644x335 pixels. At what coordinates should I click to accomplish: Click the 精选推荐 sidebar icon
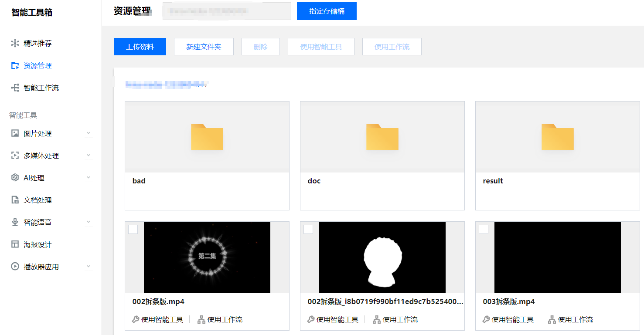pos(15,43)
